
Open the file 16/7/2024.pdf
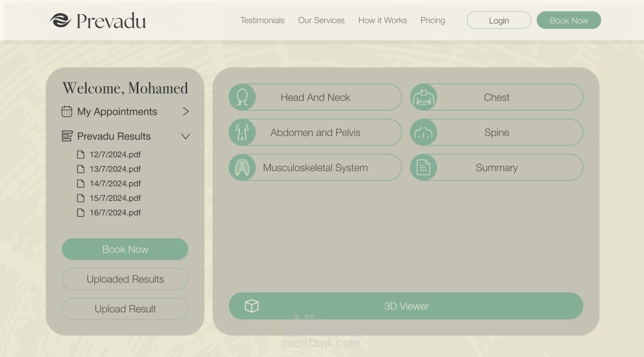[115, 212]
